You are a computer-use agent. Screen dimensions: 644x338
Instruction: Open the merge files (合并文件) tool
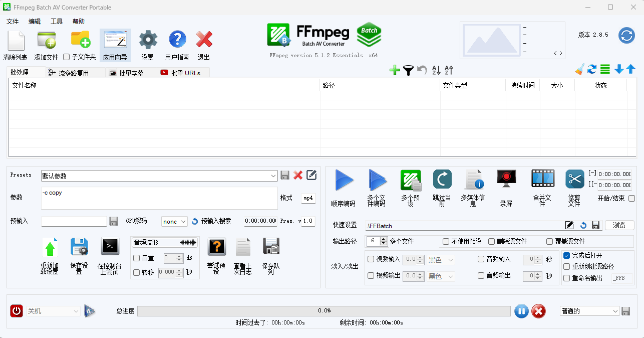(x=542, y=179)
